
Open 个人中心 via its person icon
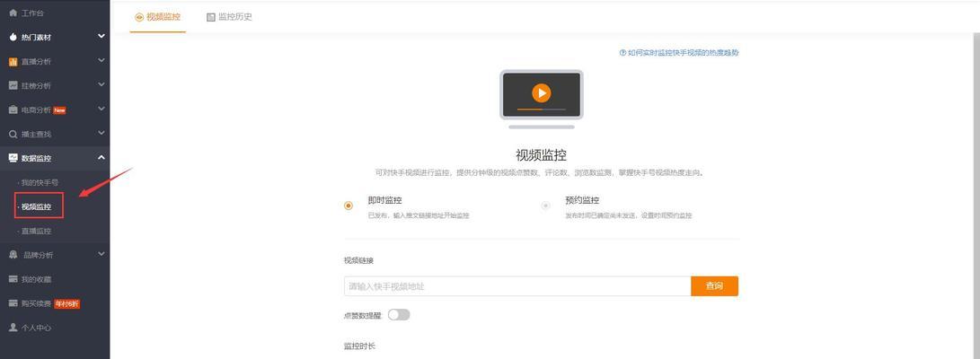[x=13, y=328]
